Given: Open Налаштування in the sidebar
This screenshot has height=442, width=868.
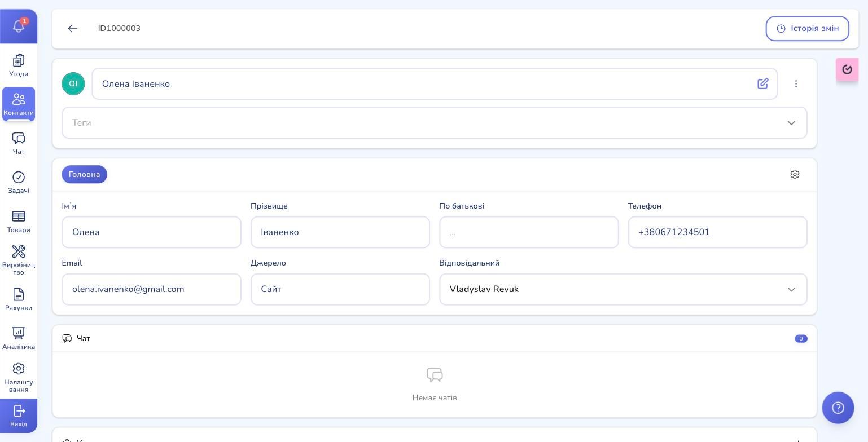Looking at the screenshot, I should click(x=19, y=377).
